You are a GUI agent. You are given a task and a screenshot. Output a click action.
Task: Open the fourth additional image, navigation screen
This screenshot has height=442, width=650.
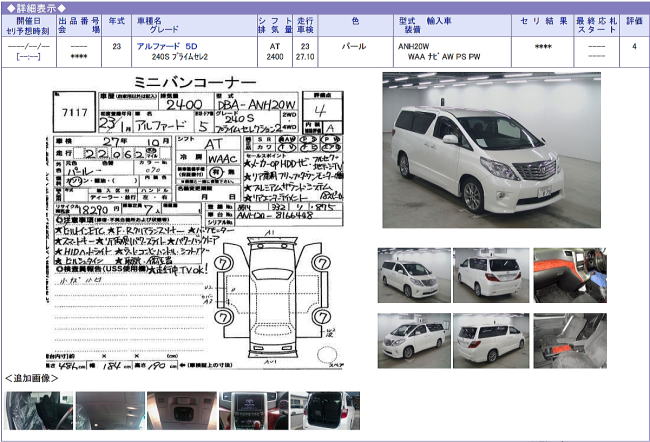point(254,410)
